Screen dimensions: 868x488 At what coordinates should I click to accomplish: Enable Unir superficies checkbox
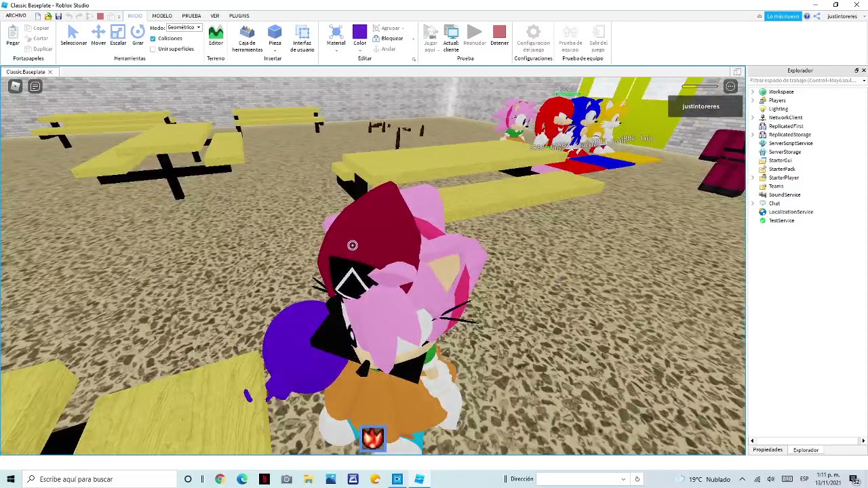click(153, 49)
